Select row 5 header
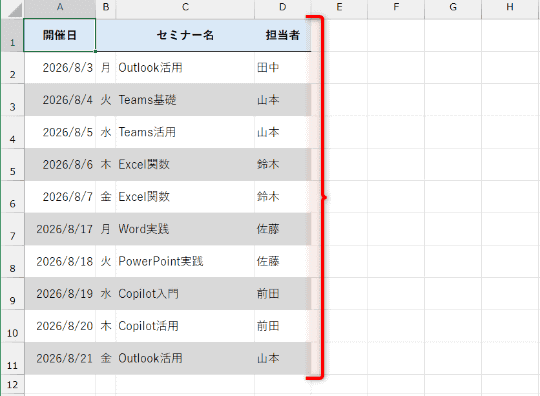Screen dimensions: 540x396 (12, 165)
